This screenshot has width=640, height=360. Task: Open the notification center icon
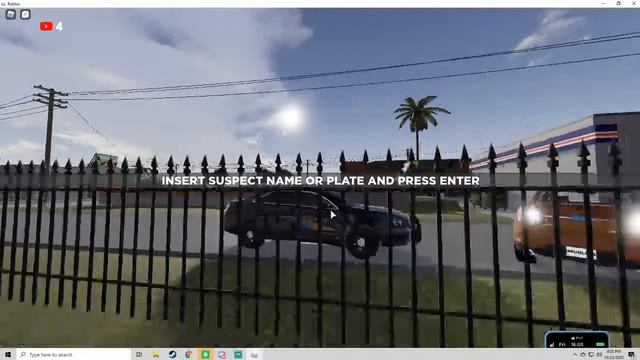click(x=631, y=355)
